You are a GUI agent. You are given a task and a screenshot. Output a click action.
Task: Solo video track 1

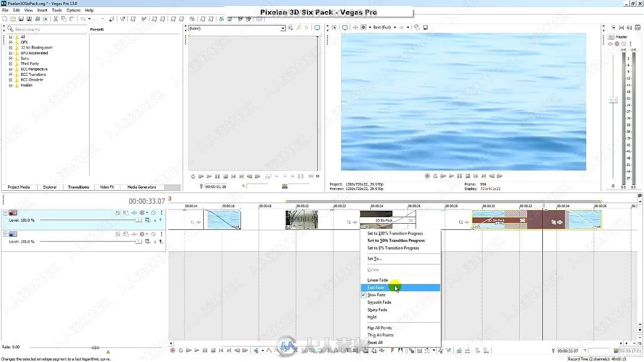(x=161, y=213)
